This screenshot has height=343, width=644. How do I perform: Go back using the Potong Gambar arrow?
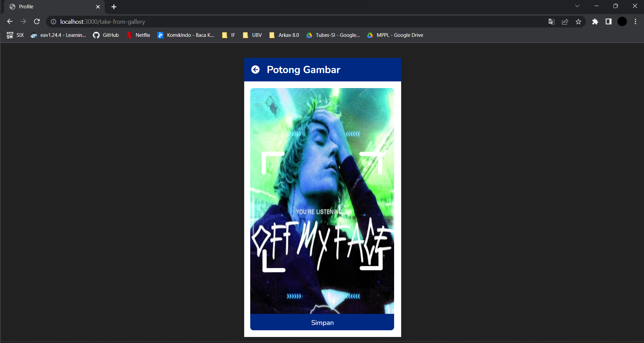click(x=255, y=69)
